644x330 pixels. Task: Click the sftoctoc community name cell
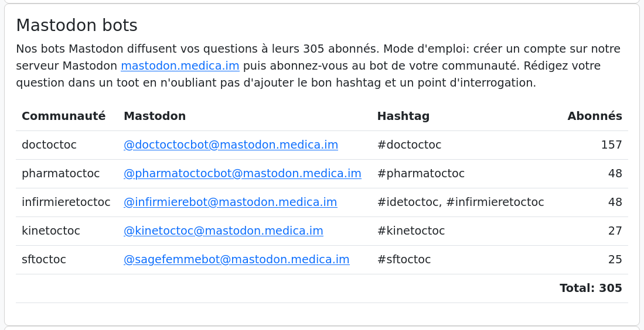pyautogui.click(x=44, y=259)
